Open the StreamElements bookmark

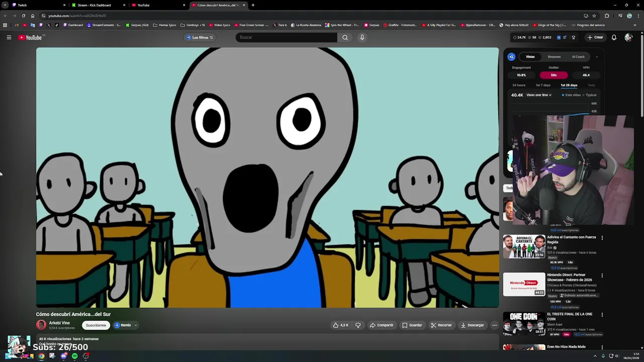click(104, 25)
